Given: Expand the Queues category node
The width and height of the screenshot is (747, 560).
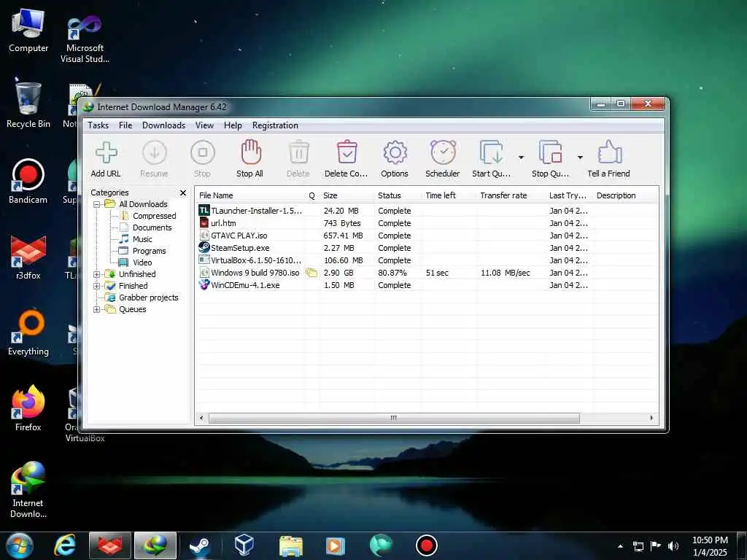Looking at the screenshot, I should point(97,309).
